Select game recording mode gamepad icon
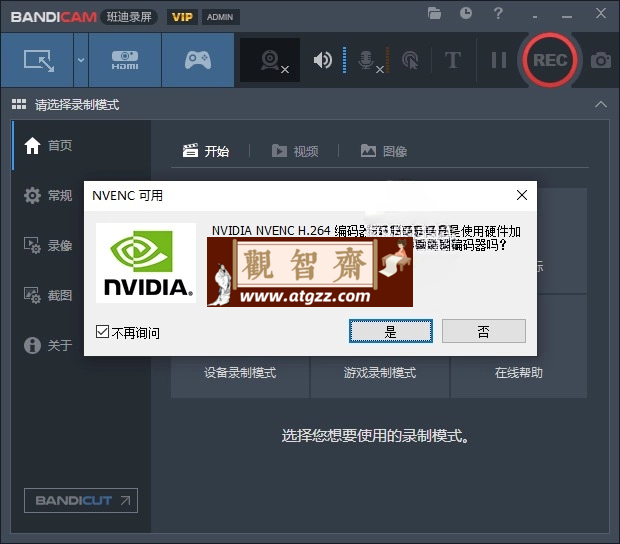This screenshot has height=544, width=620. click(198, 60)
